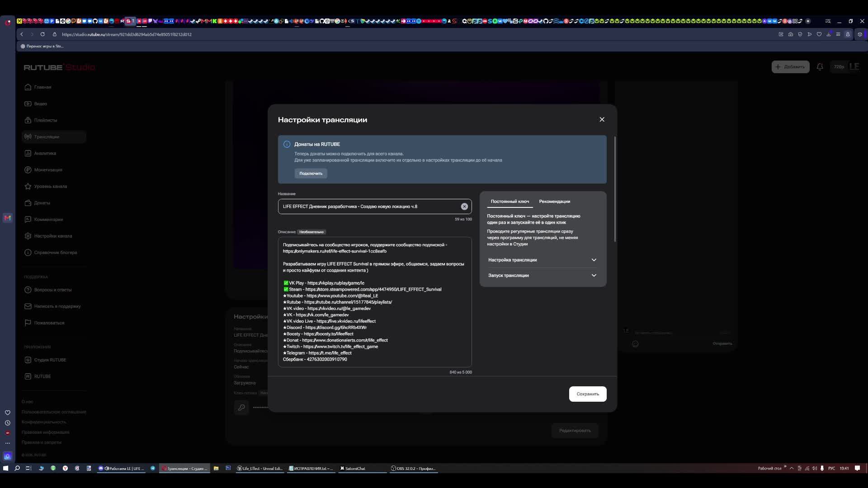
Task: Open Windows taskbar search
Action: tap(17, 469)
